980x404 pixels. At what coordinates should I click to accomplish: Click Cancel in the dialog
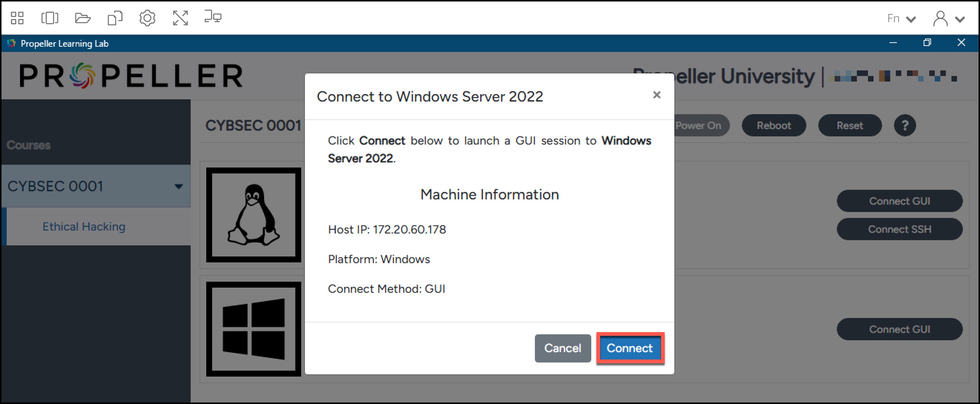[563, 348]
